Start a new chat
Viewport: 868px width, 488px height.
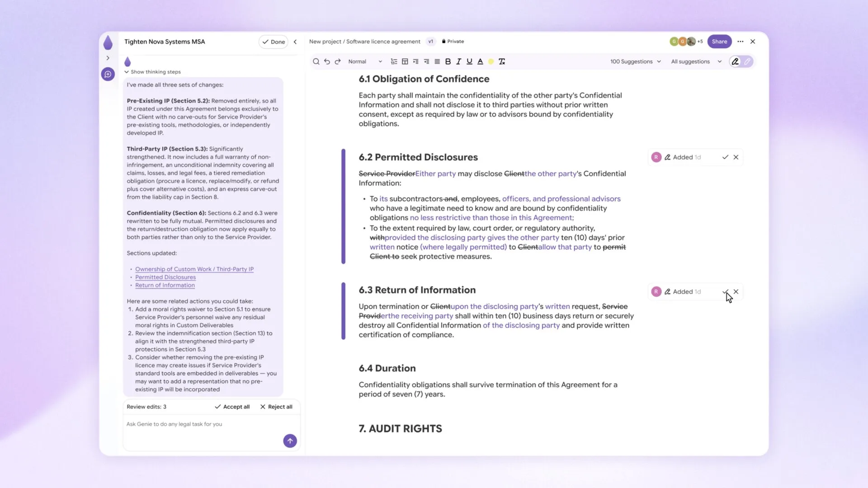pyautogui.click(x=108, y=74)
